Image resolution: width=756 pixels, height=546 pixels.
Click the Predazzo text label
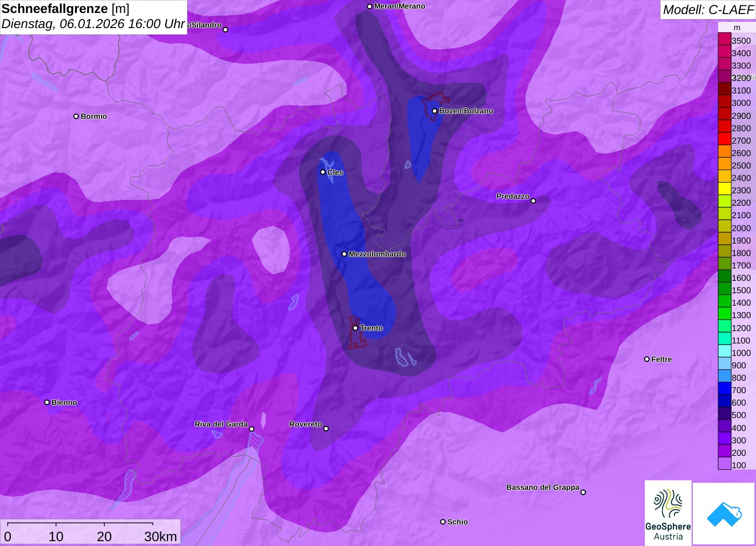point(513,196)
